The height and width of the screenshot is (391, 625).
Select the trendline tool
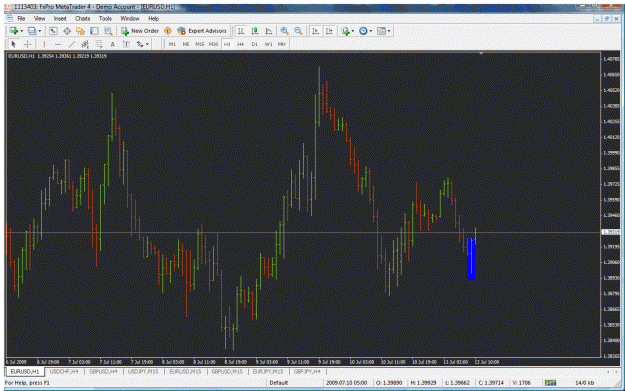tap(71, 44)
